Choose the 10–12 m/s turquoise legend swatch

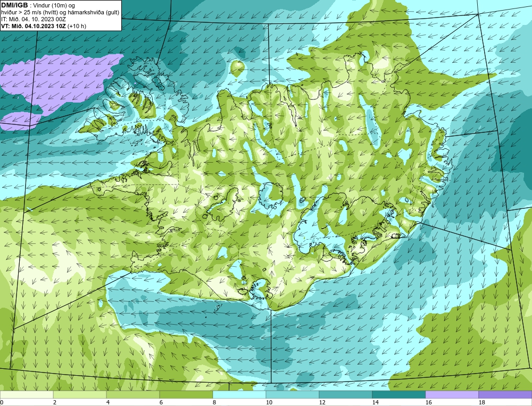[x=293, y=394]
